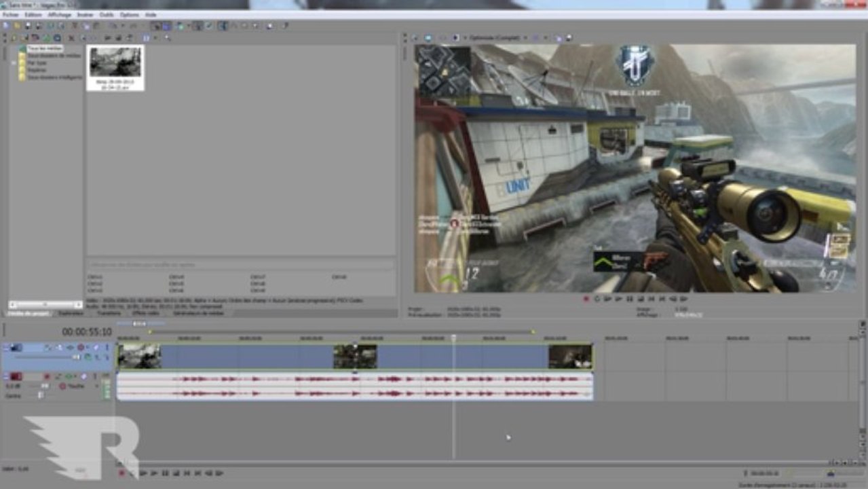
Task: Click the audio track Centre pan slider
Action: coord(40,395)
